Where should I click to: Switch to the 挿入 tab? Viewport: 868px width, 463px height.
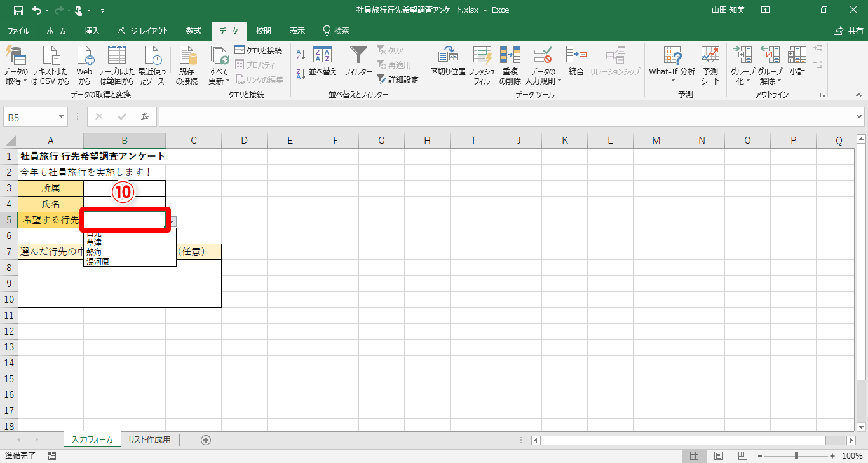(x=92, y=31)
